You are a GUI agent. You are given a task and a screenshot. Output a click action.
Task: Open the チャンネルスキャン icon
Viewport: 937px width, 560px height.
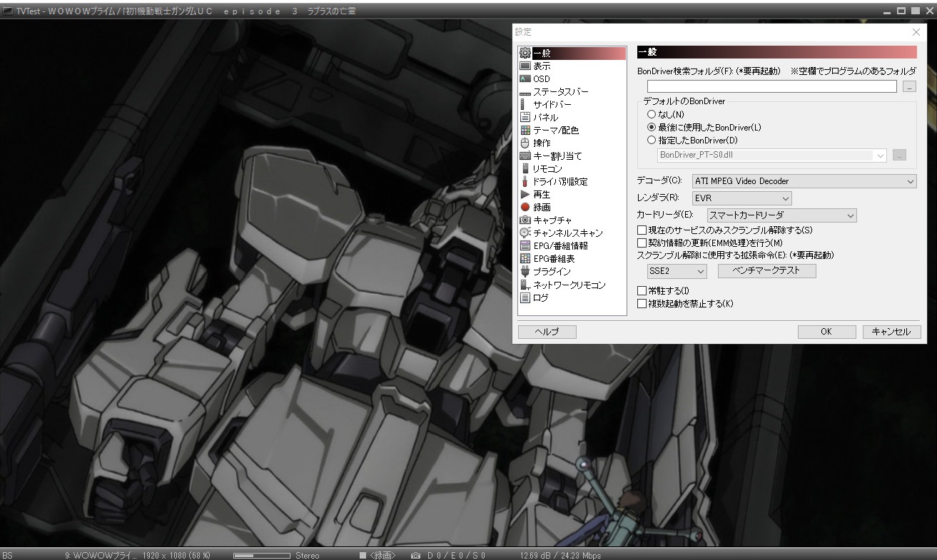click(x=525, y=233)
